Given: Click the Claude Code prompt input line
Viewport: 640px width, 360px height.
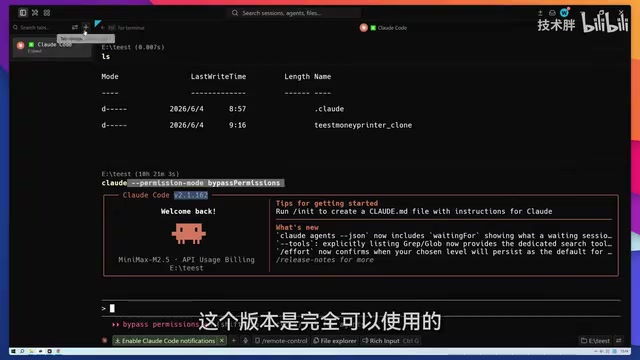Looking at the screenshot, I should 361,308.
